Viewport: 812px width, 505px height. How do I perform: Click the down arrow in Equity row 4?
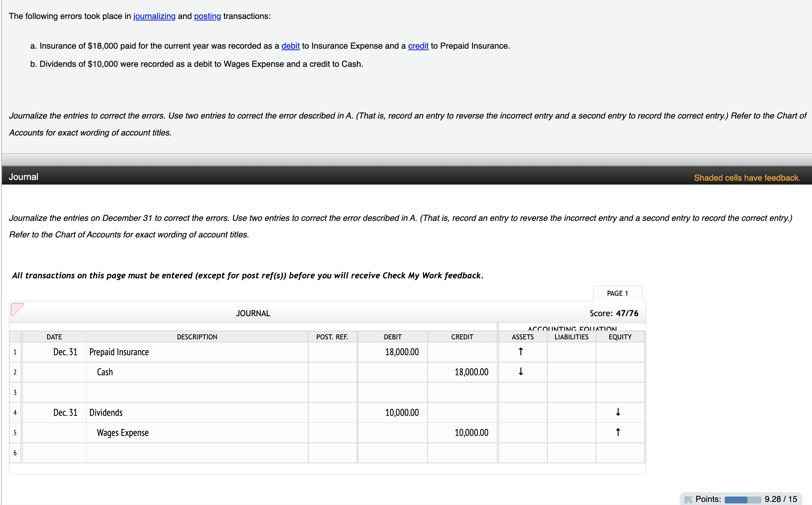click(x=618, y=412)
